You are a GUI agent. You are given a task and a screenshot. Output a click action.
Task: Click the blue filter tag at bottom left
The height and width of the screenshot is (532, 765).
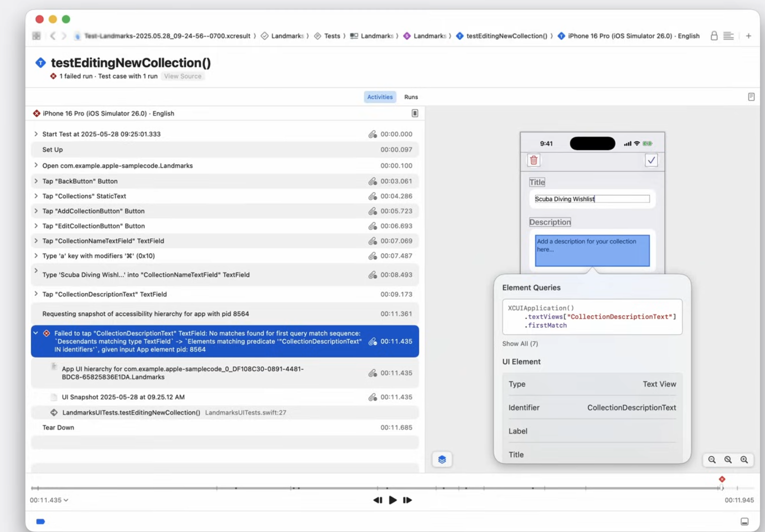[x=40, y=521]
